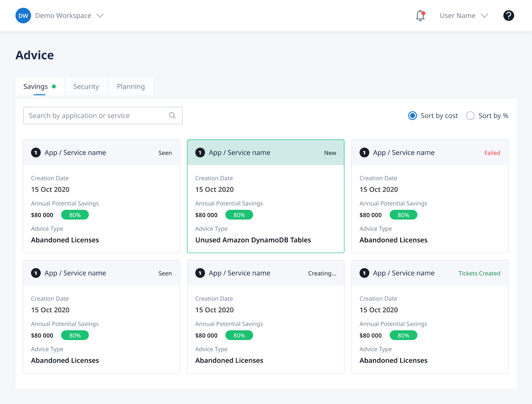Click the 15 Oct 2020 date on the Failed card

click(x=379, y=189)
